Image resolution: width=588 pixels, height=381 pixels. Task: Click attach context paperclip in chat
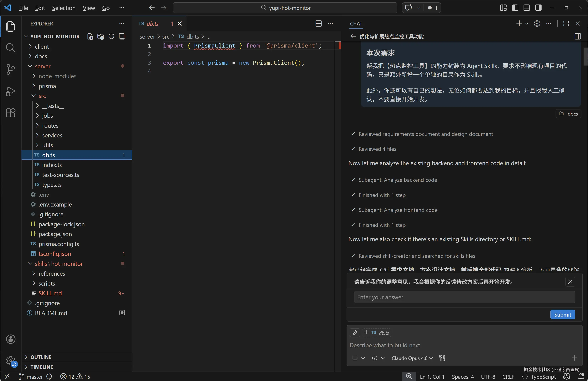pyautogui.click(x=355, y=333)
